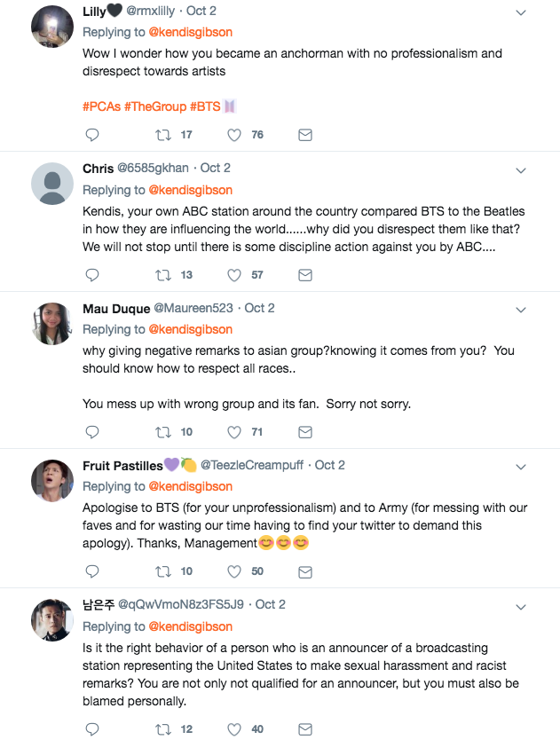Expand options chevron on Lilly's tweet
The width and height of the screenshot is (560, 740).
522,12
